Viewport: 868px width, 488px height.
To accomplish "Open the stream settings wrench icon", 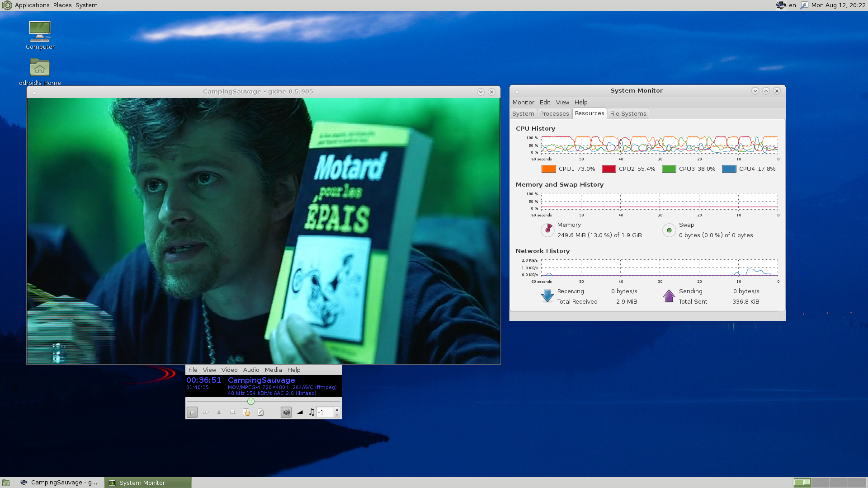I will (x=260, y=412).
